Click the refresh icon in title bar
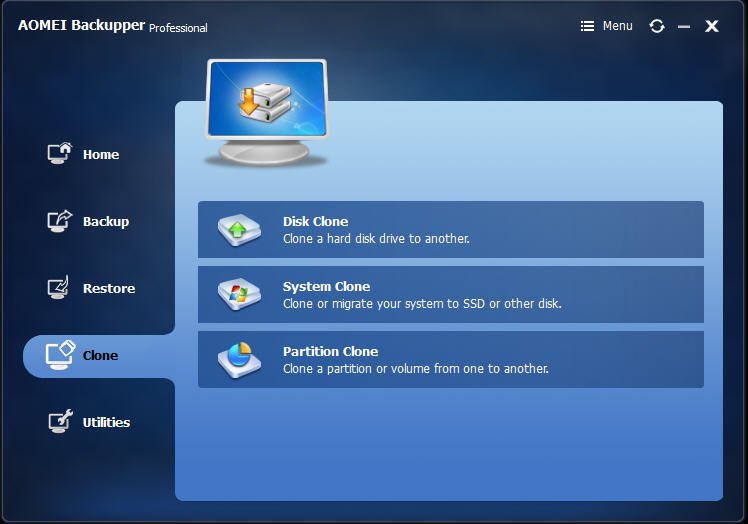 point(657,26)
